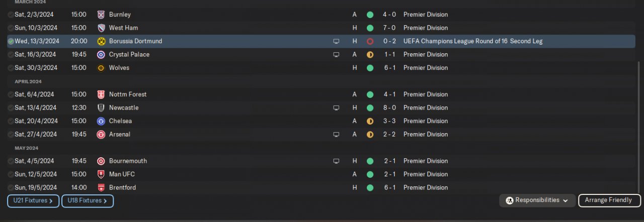
Task: Toggle the checkmark for Burnley fixture
Action: (11, 15)
